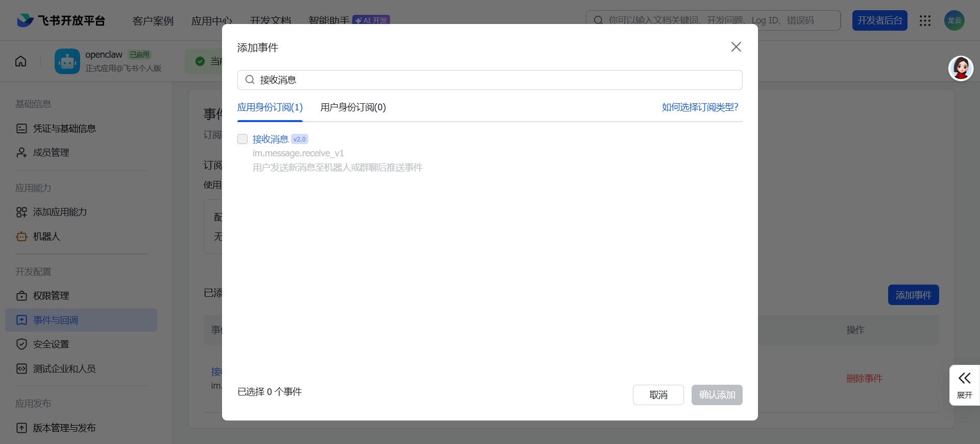Click the event search input field
This screenshot has width=980, height=444.
490,80
